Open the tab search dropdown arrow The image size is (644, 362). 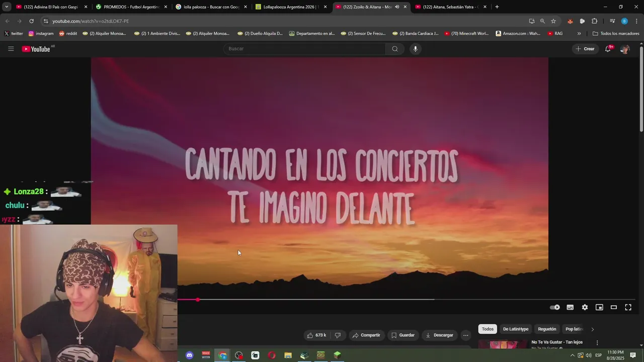pyautogui.click(x=7, y=7)
